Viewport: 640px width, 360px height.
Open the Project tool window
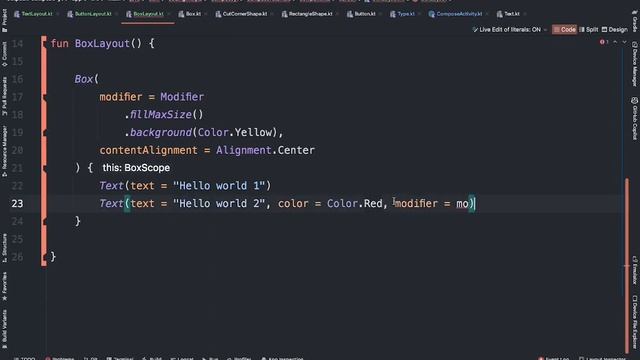click(4, 20)
